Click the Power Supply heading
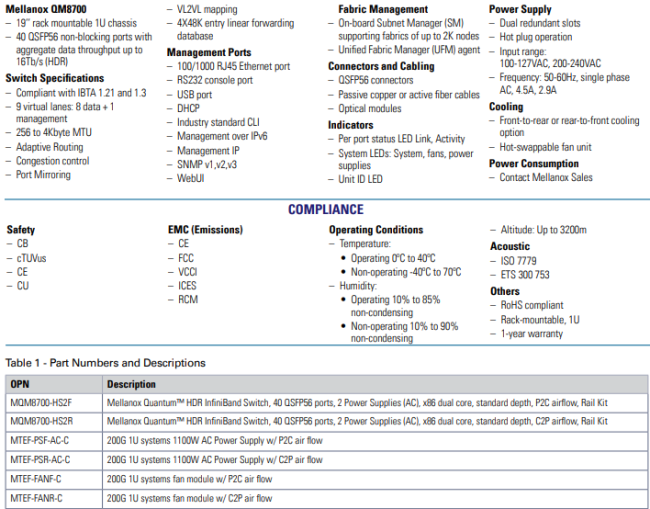This screenshot has height=509, width=650. point(520,9)
